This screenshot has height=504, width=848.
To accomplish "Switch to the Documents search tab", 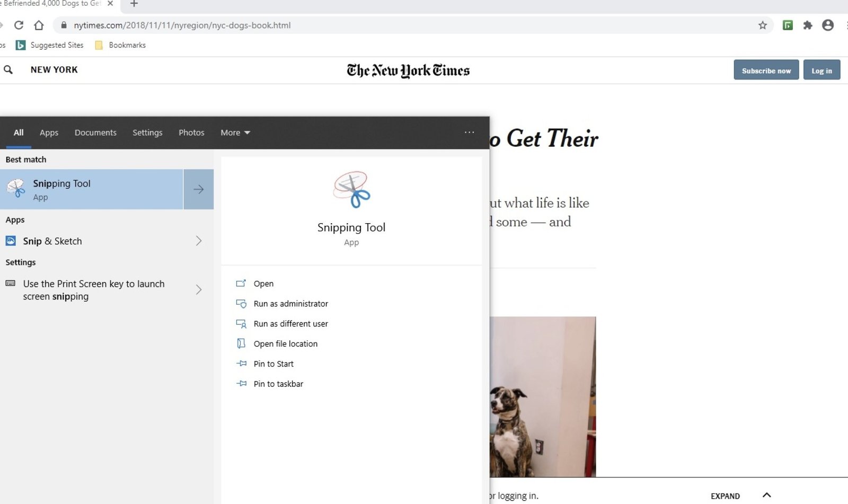I will 95,132.
